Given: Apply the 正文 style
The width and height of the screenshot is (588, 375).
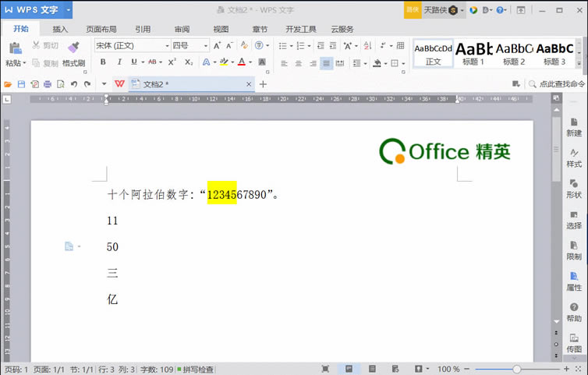Looking at the screenshot, I should (433, 54).
